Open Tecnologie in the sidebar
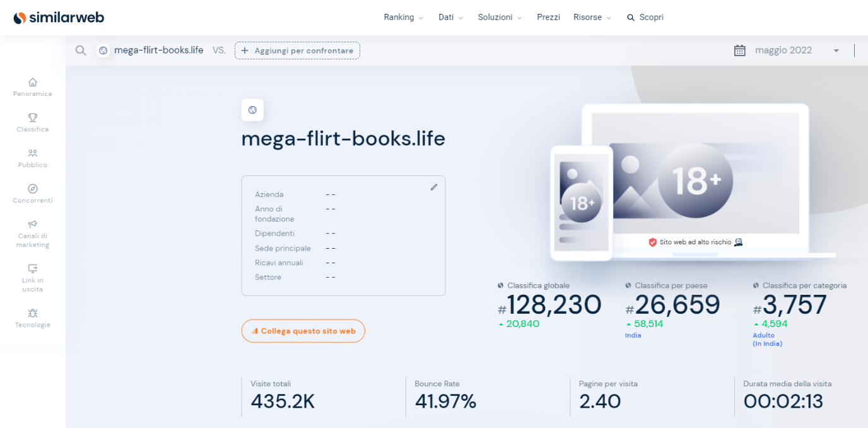Viewport: 868px width, 428px height. [33, 318]
